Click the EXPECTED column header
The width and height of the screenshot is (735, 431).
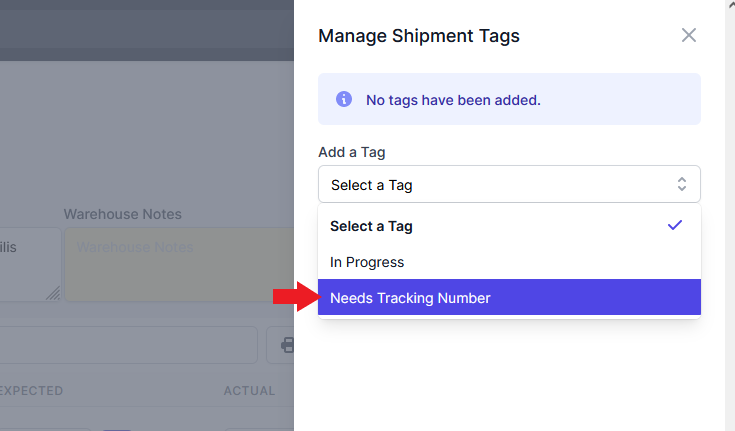tap(31, 391)
